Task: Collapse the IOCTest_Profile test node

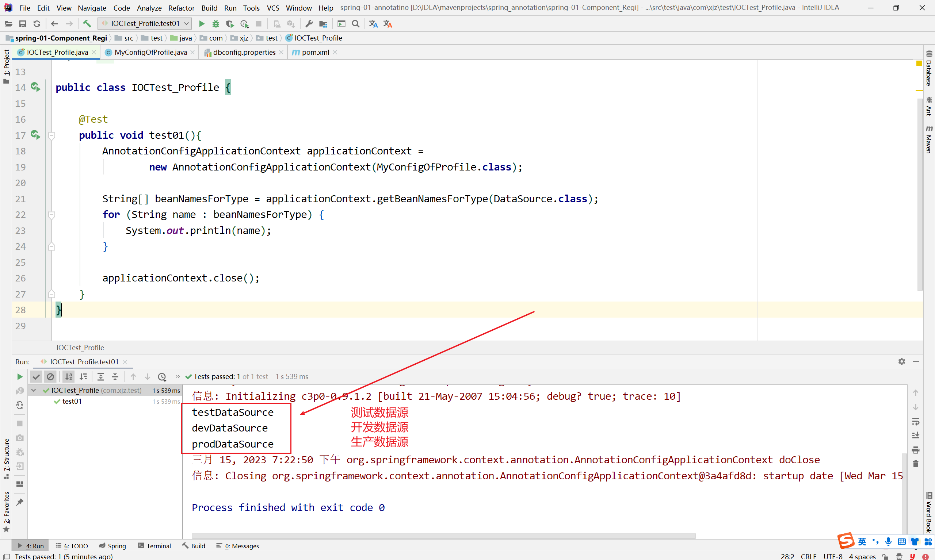Action: click(34, 390)
